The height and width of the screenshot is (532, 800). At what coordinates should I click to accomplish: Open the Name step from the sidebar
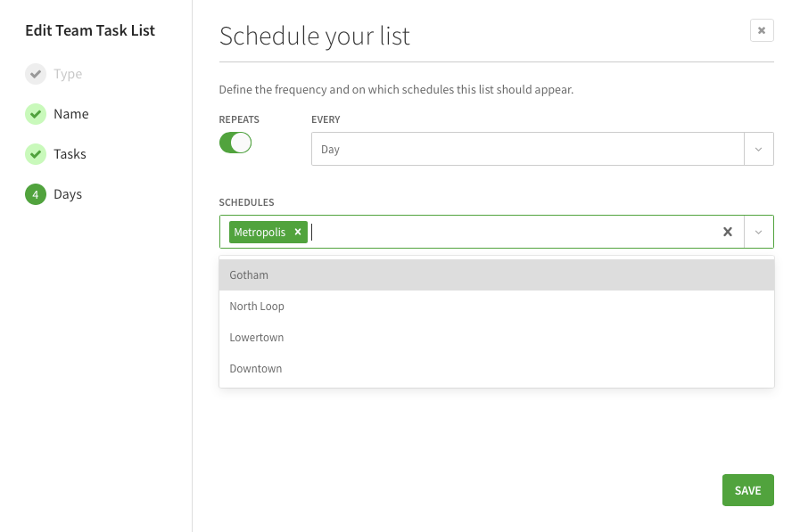click(x=70, y=114)
